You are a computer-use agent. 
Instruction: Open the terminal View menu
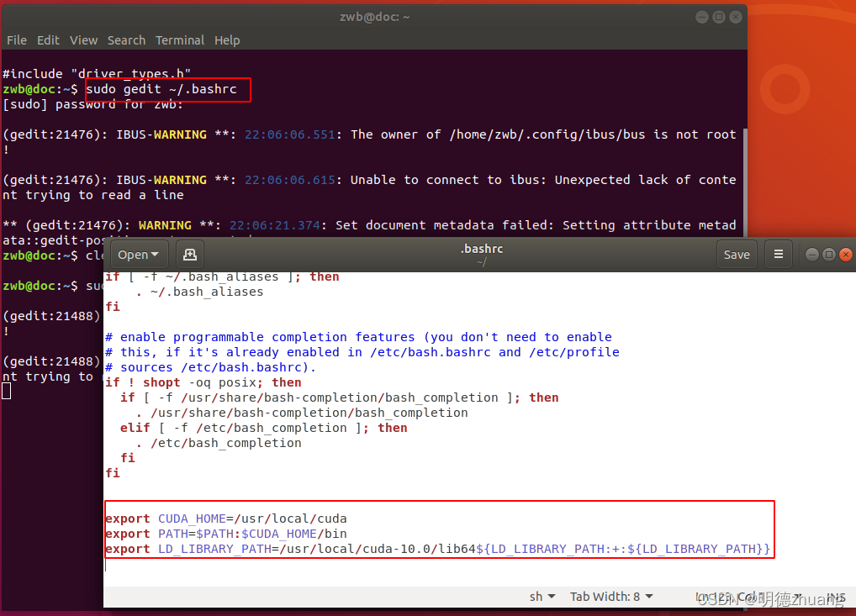(x=83, y=40)
